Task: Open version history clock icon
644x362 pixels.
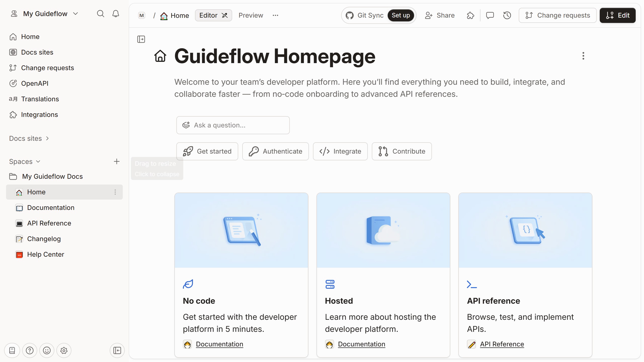Action: click(507, 15)
